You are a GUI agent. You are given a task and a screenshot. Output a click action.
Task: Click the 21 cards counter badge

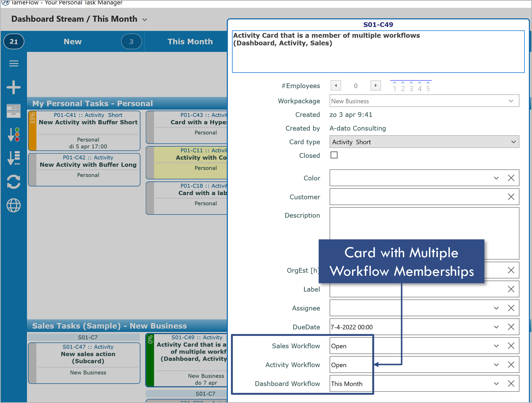pyautogui.click(x=14, y=42)
